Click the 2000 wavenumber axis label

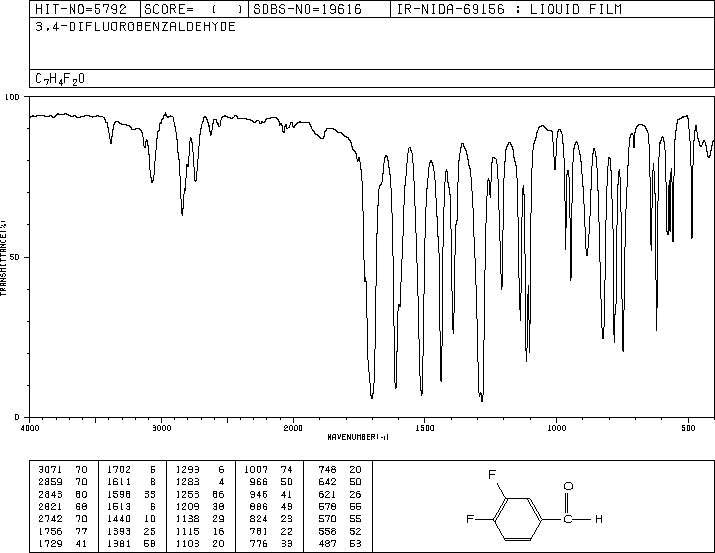pos(293,428)
